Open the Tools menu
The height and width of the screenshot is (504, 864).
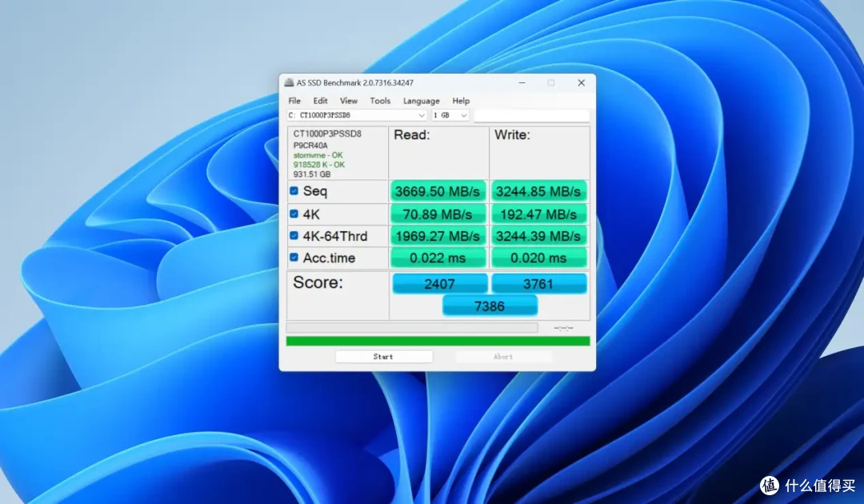380,101
